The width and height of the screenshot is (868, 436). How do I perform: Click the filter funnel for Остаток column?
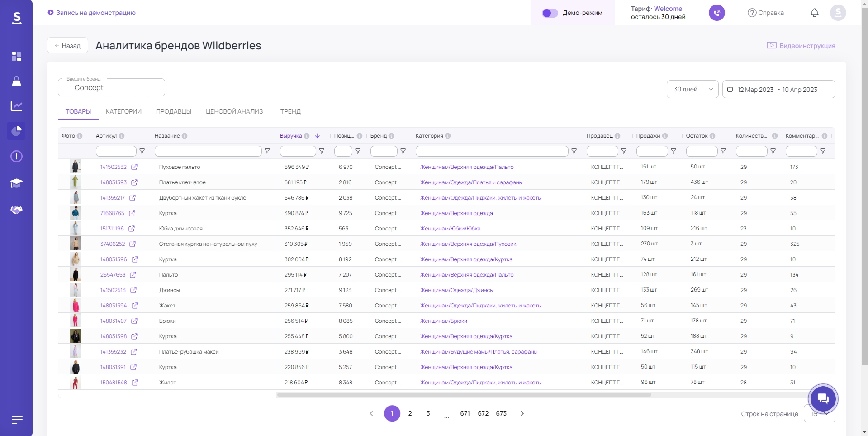tap(723, 151)
